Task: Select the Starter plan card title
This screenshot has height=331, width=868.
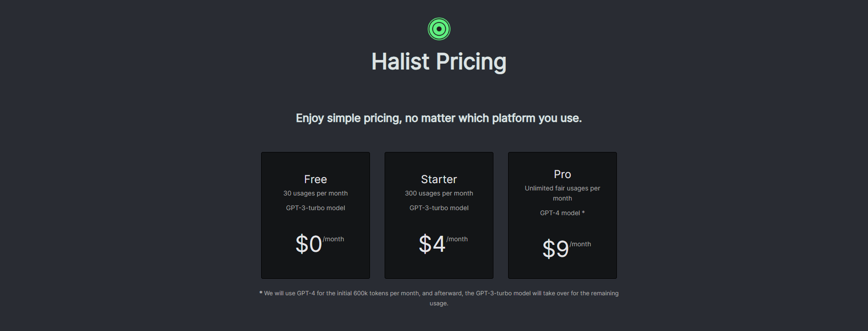Action: pyautogui.click(x=439, y=179)
